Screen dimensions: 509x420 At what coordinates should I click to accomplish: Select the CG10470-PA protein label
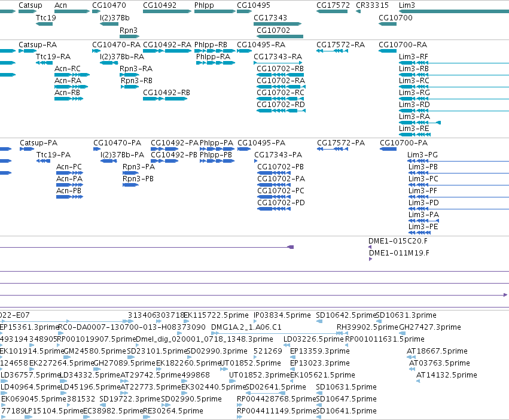pos(117,143)
